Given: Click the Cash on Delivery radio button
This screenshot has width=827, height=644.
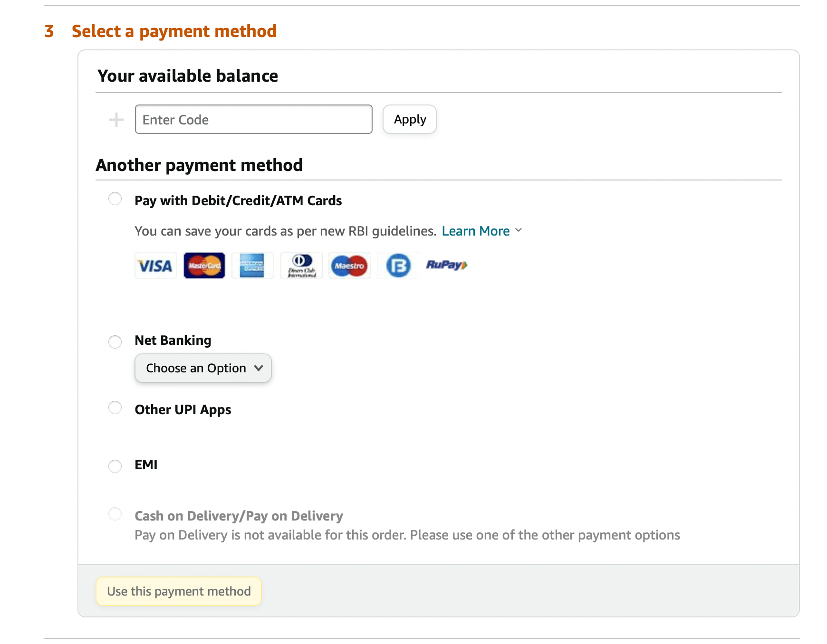Looking at the screenshot, I should (115, 514).
